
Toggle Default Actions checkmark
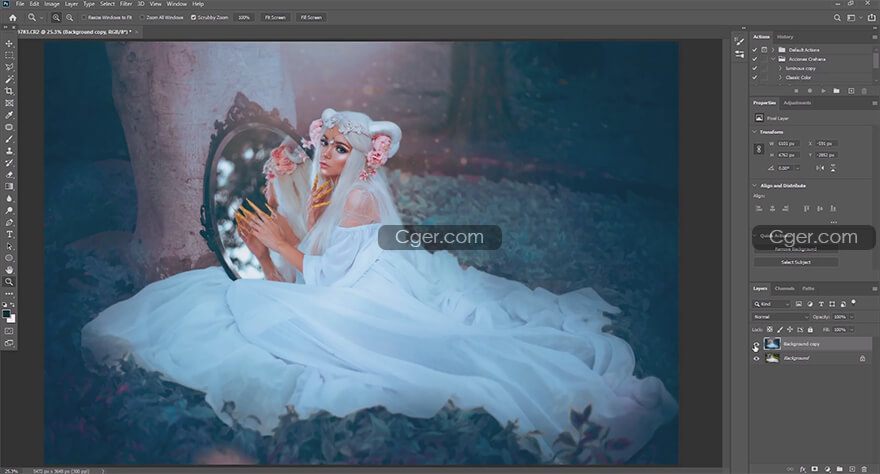tap(755, 50)
